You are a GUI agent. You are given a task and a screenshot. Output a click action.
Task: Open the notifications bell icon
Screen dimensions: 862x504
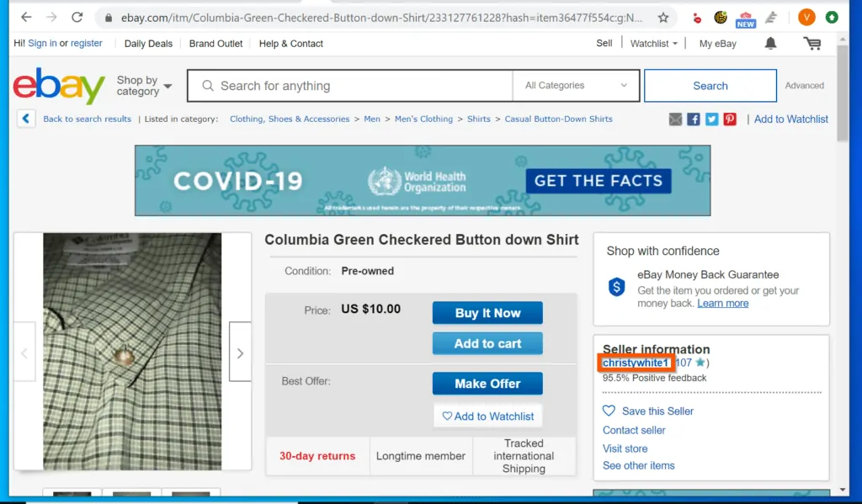[x=770, y=44]
